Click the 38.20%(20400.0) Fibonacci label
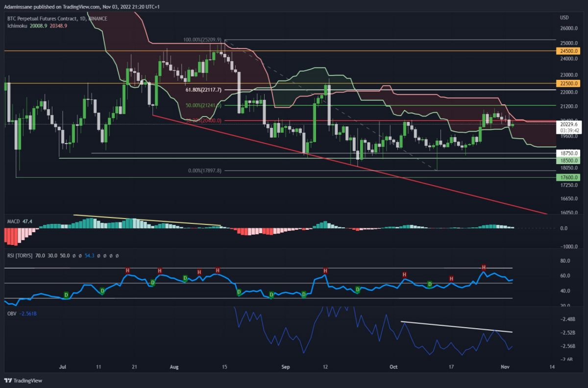This screenshot has width=588, height=388. pyautogui.click(x=204, y=120)
